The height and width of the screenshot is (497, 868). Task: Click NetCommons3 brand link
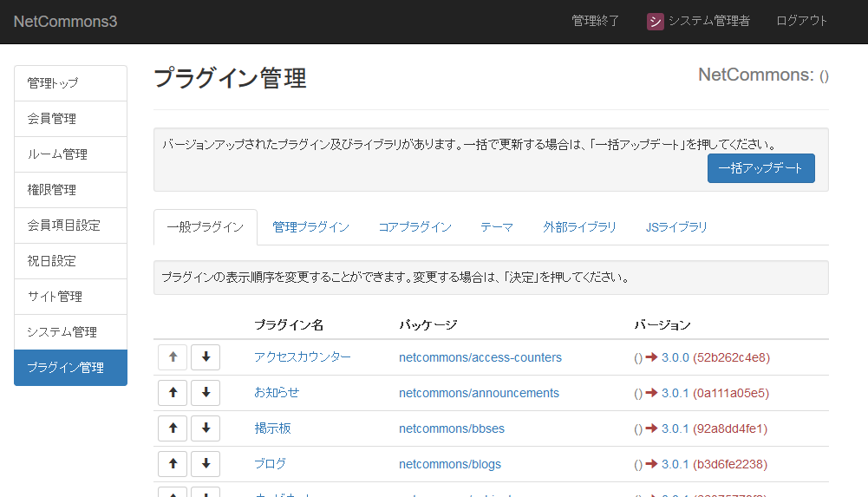click(65, 22)
